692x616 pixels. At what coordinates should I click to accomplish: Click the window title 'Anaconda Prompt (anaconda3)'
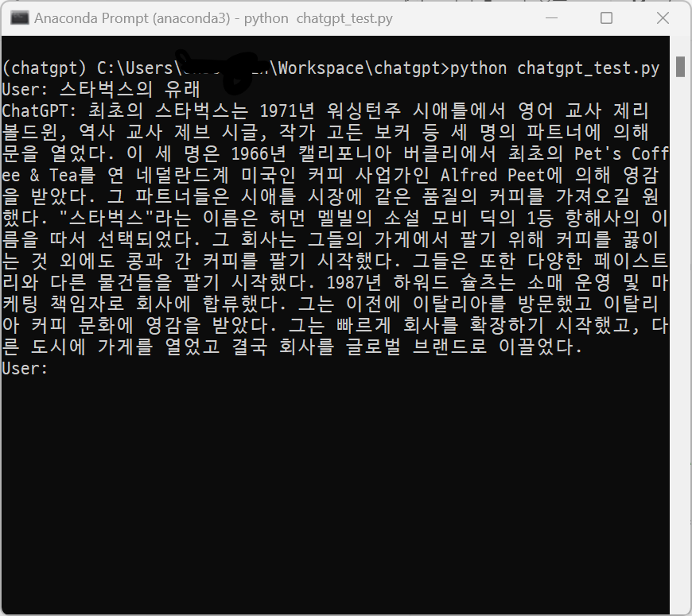click(132, 18)
